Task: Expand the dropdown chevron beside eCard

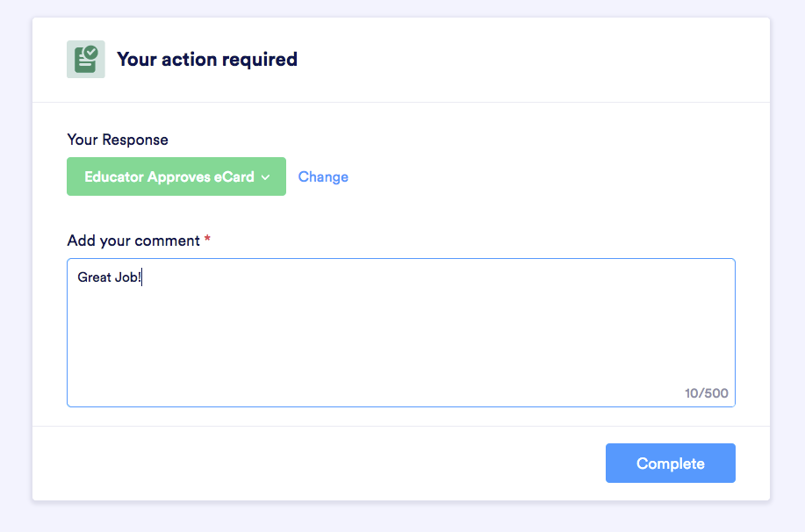Action: [265, 177]
